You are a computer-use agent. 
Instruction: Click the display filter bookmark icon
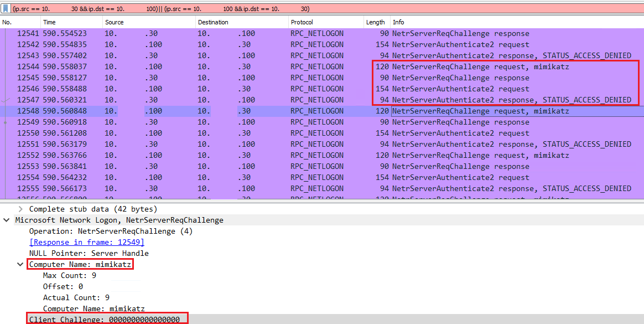(x=6, y=8)
